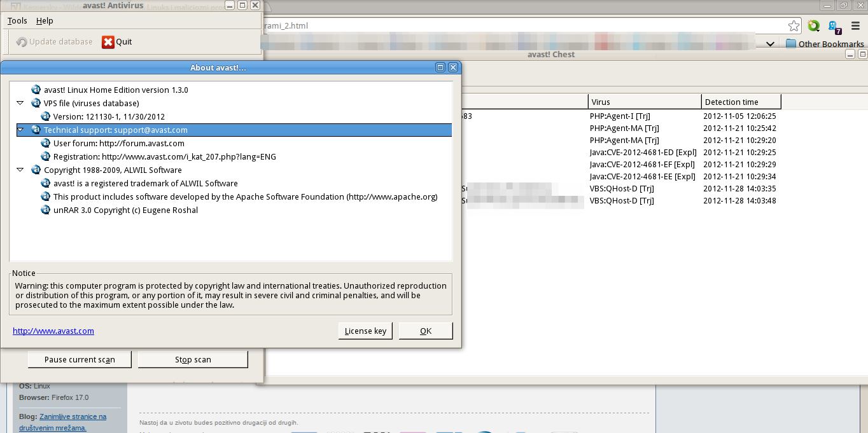The height and width of the screenshot is (433, 868).
Task: Open the Help menu in avast Antivirus
Action: tap(45, 21)
